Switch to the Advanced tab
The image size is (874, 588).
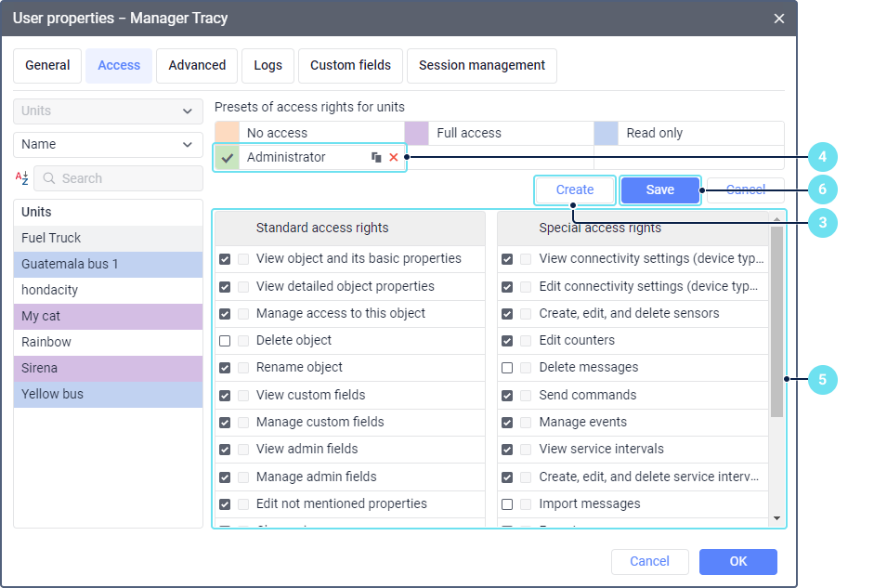[x=197, y=66]
